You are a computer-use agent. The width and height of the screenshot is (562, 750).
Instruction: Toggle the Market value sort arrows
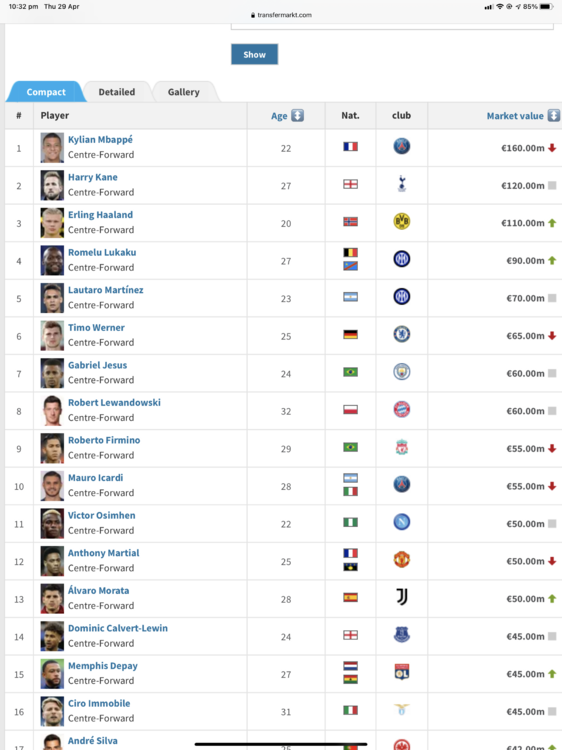pyautogui.click(x=553, y=115)
